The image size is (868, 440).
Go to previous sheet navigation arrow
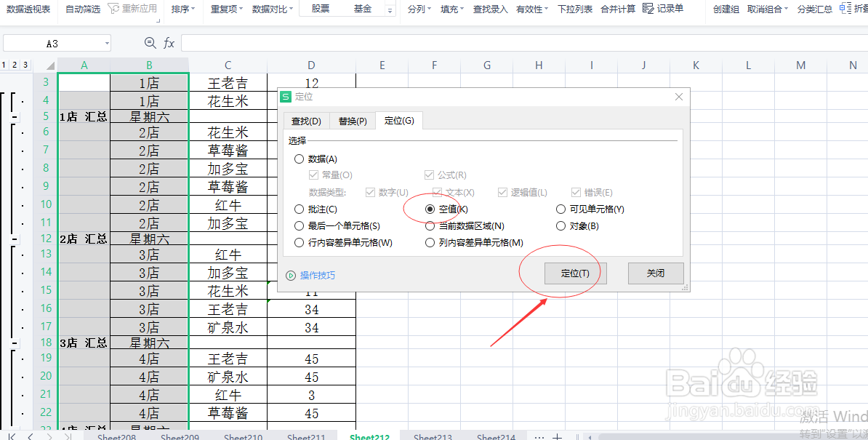pyautogui.click(x=31, y=436)
